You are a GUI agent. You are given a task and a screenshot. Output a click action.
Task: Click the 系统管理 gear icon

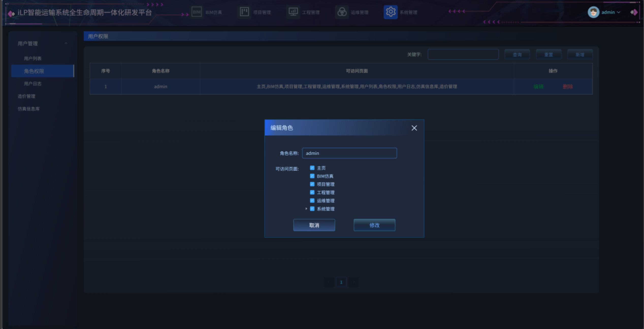390,12
